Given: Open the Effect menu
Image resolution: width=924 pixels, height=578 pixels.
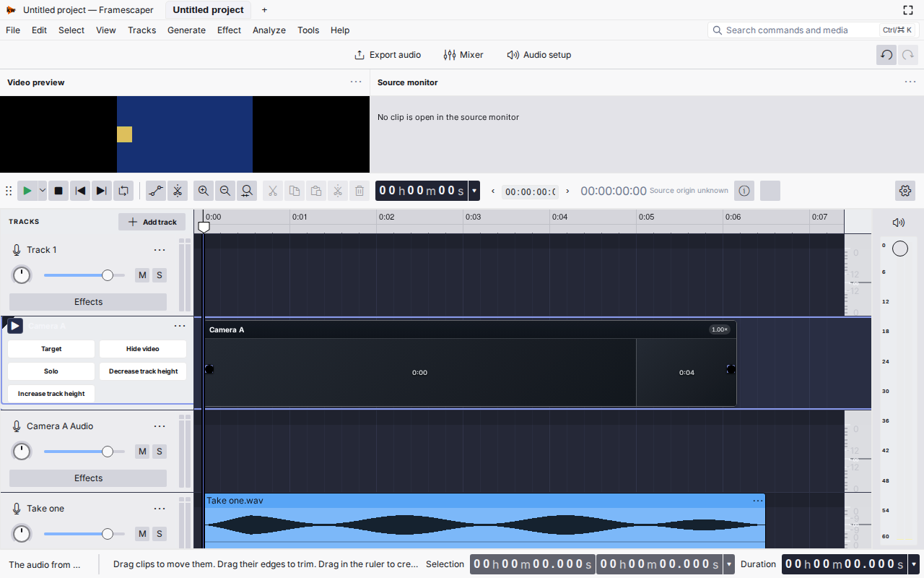Looking at the screenshot, I should tap(229, 30).
